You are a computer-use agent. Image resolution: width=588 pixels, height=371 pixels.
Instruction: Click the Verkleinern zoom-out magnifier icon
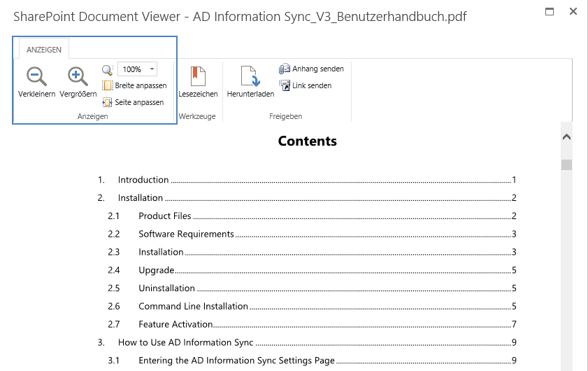coord(36,76)
